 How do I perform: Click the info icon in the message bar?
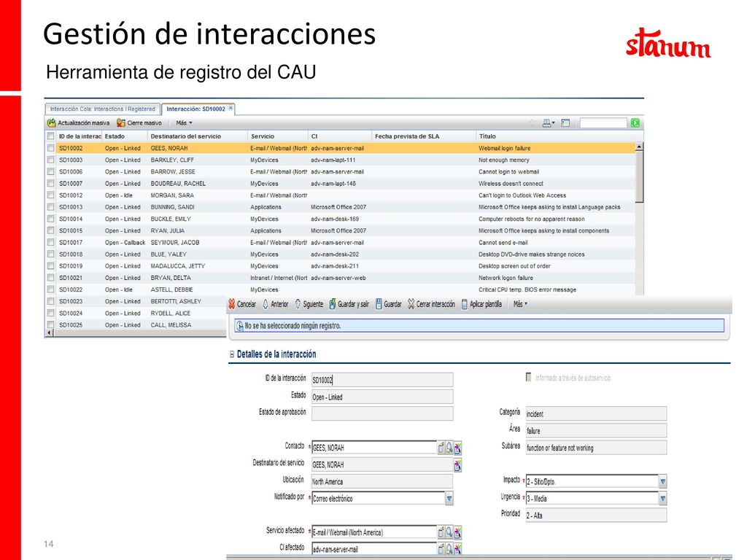tap(239, 326)
